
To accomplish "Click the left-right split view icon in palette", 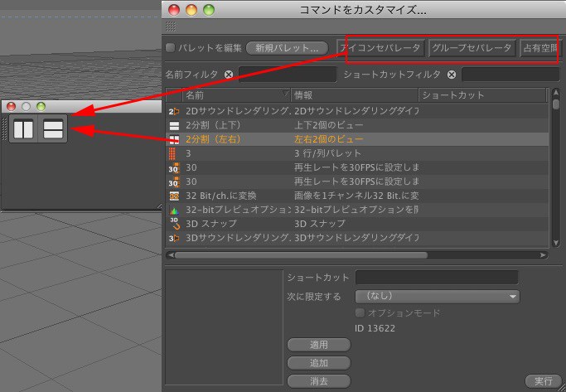I will click(x=23, y=129).
